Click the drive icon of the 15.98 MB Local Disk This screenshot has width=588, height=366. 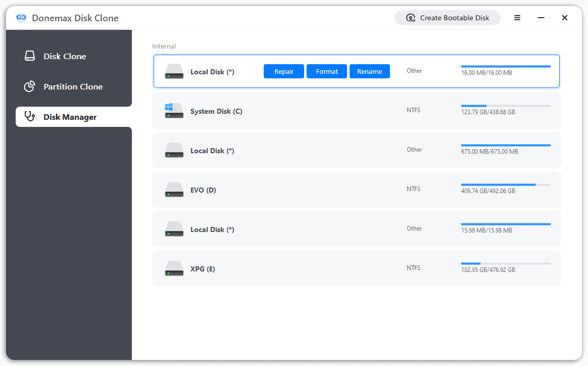(174, 229)
